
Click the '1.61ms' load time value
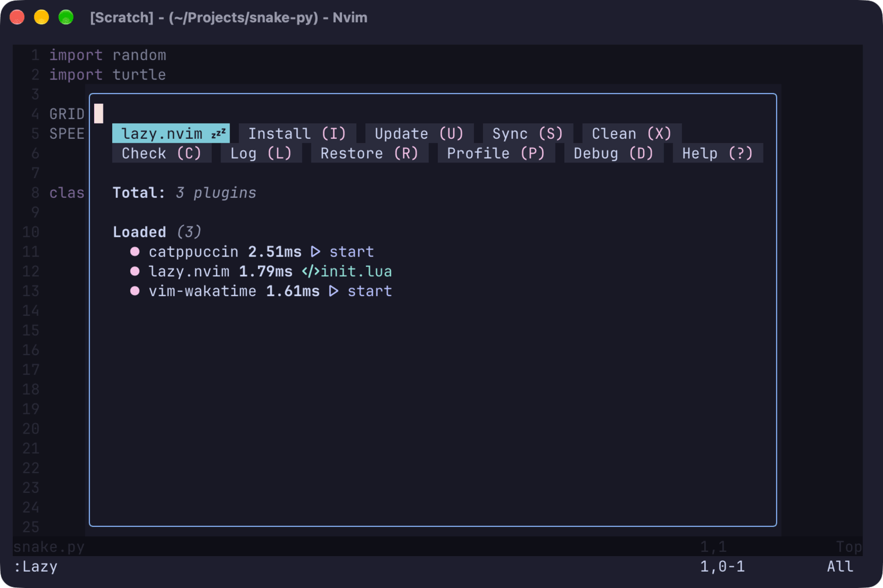(293, 291)
